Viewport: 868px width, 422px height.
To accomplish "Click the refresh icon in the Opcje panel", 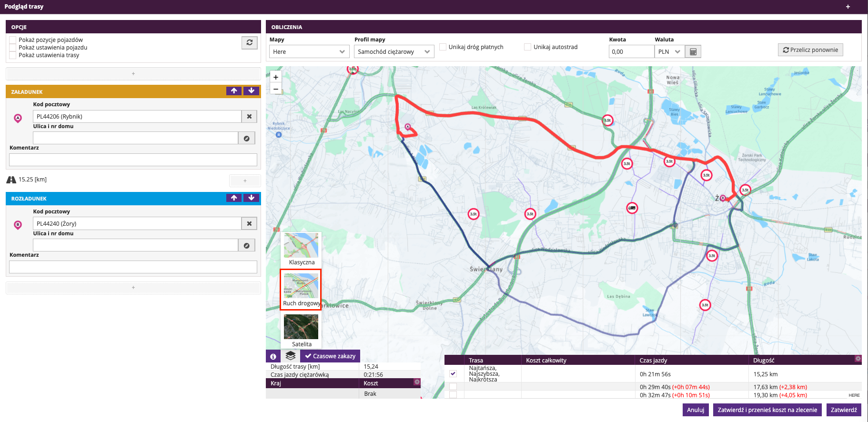I will pos(249,43).
